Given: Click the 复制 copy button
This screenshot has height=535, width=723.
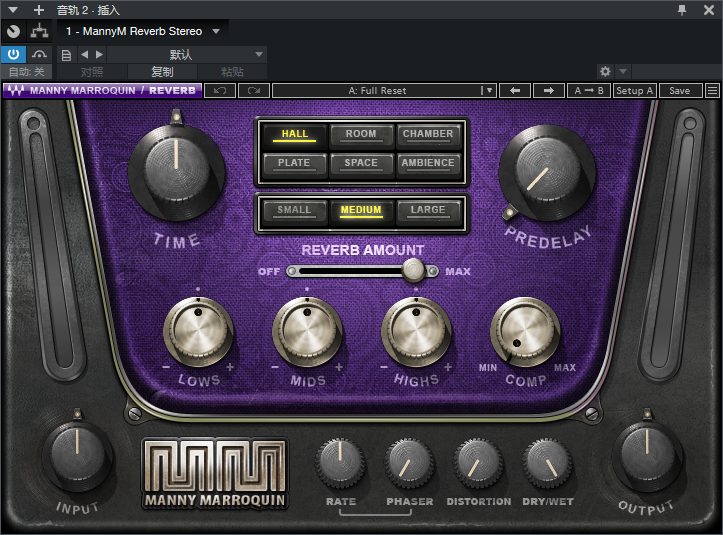Looking at the screenshot, I should pyautogui.click(x=162, y=72).
